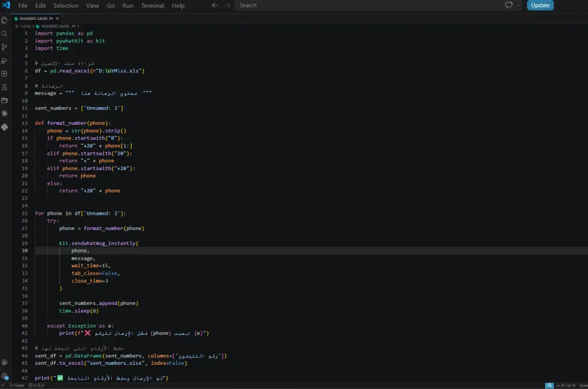The image size is (588, 389).
Task: Open the Copilot chat icon in title bar
Action: click(509, 5)
